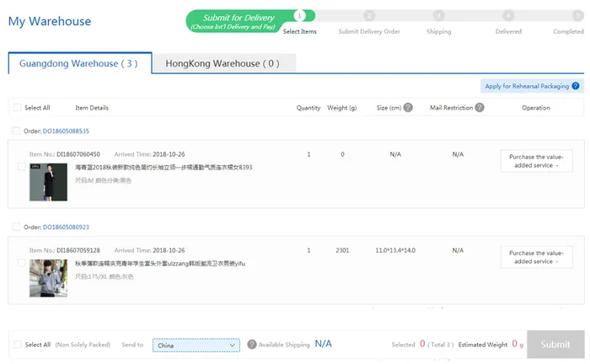This screenshot has width=590, height=364.
Task: Click Apply for Rehearsal Packaging button
Action: (532, 86)
